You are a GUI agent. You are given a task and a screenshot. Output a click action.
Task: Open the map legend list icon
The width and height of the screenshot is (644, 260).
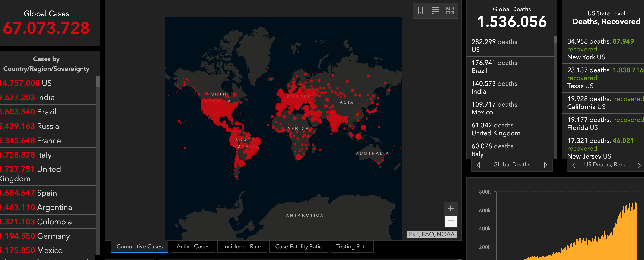[435, 10]
